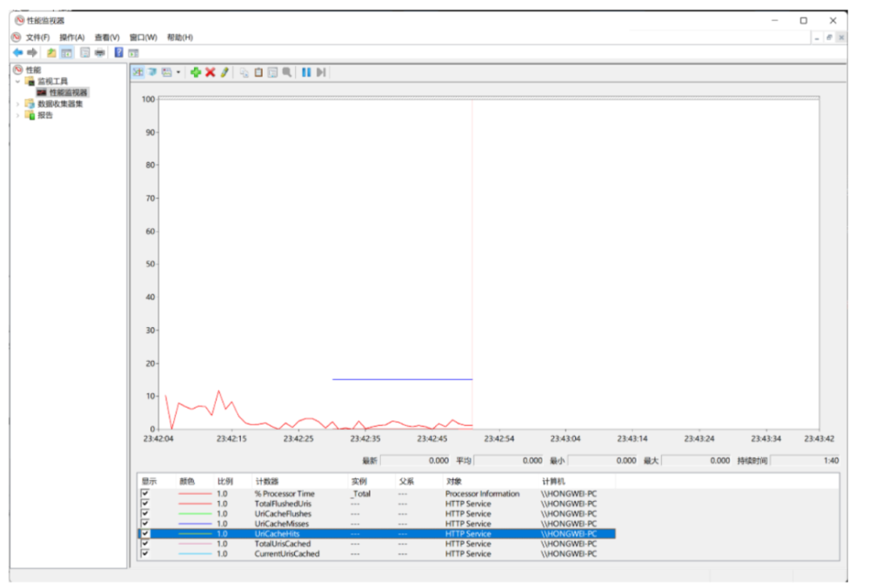Select 性能监视器 in the left tree
Screen dimensions: 870x588
[x=68, y=92]
